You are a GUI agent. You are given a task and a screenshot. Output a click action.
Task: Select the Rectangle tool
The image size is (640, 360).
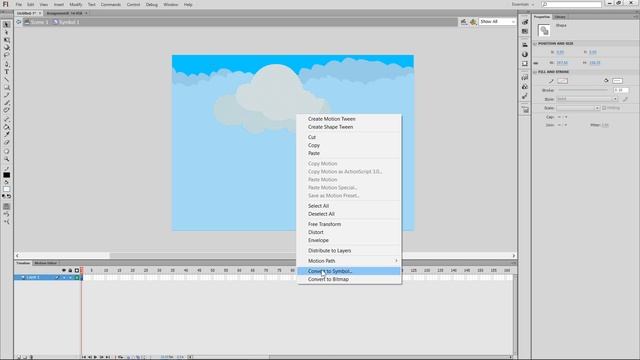pyautogui.click(x=7, y=87)
